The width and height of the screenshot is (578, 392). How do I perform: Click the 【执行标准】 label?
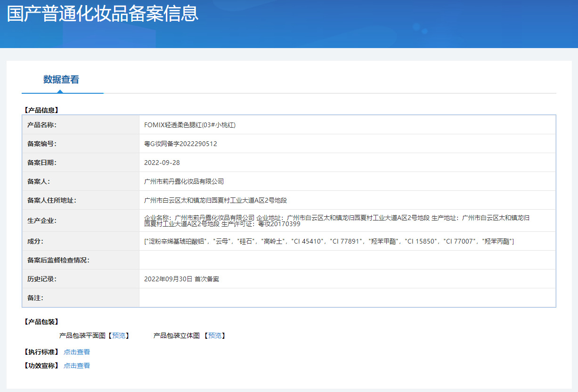[41, 352]
